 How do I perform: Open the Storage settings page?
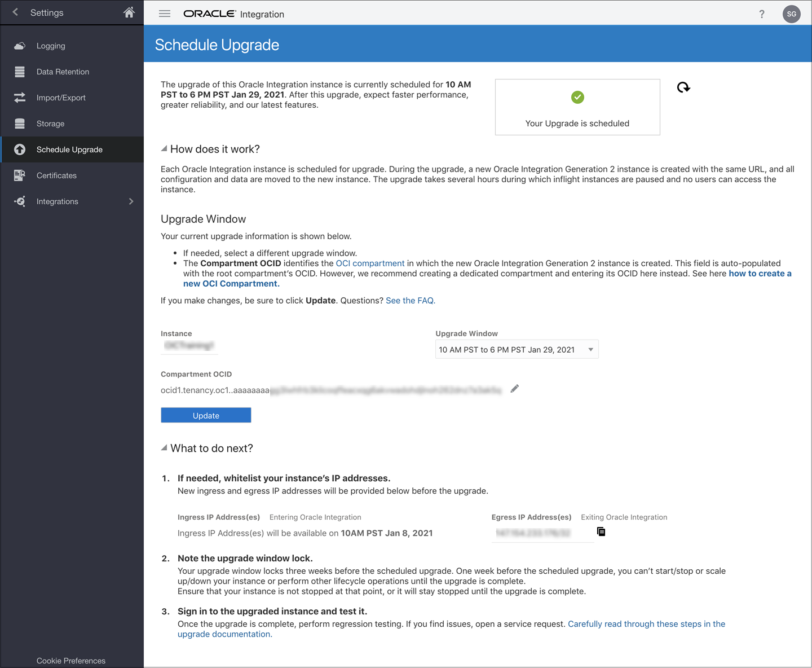point(50,124)
